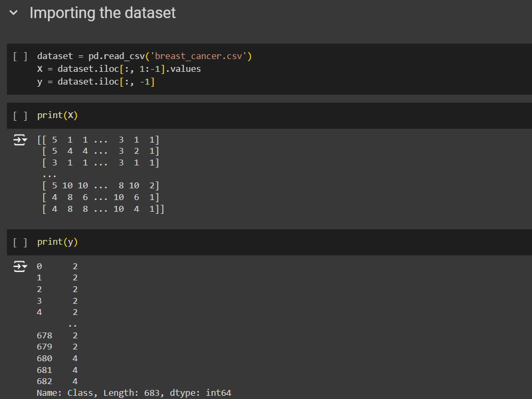
Task: Click into the line dataset = pd.read_csv
Action: [145, 56]
